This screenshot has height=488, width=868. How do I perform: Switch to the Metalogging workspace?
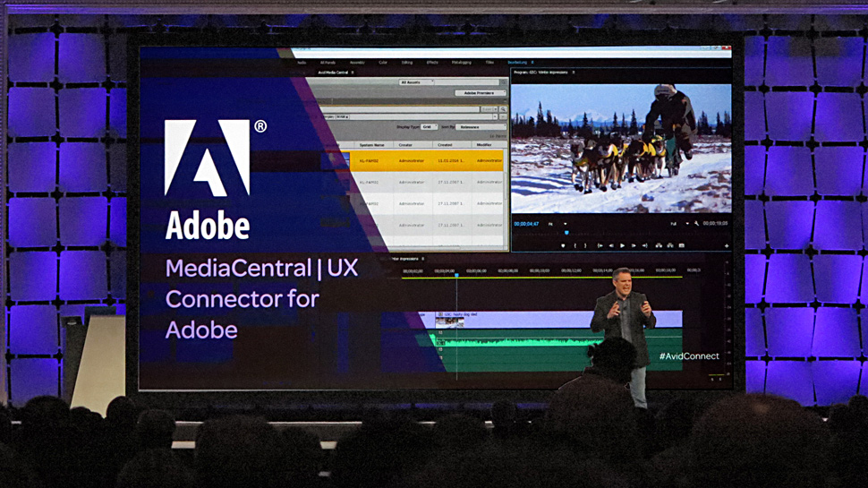pyautogui.click(x=461, y=63)
